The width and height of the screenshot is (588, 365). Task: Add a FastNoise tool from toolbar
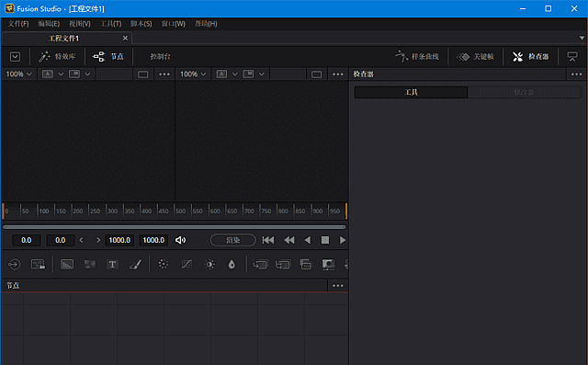pyautogui.click(x=90, y=265)
